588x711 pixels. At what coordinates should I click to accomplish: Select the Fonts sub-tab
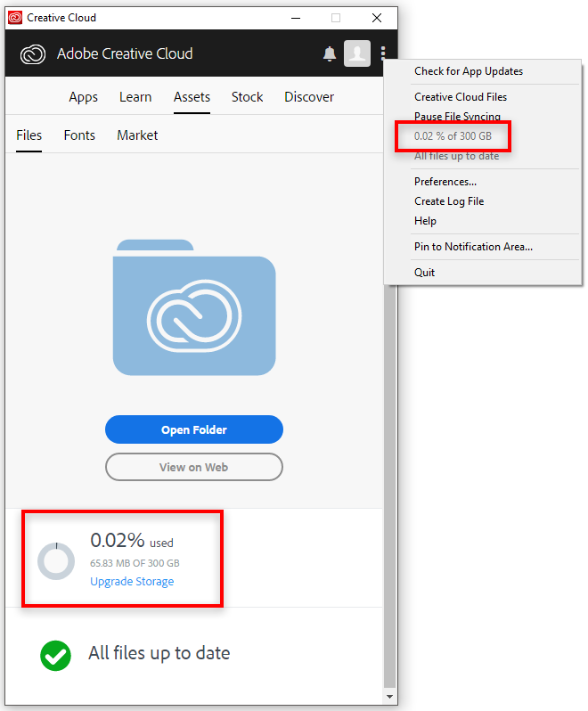coord(79,135)
